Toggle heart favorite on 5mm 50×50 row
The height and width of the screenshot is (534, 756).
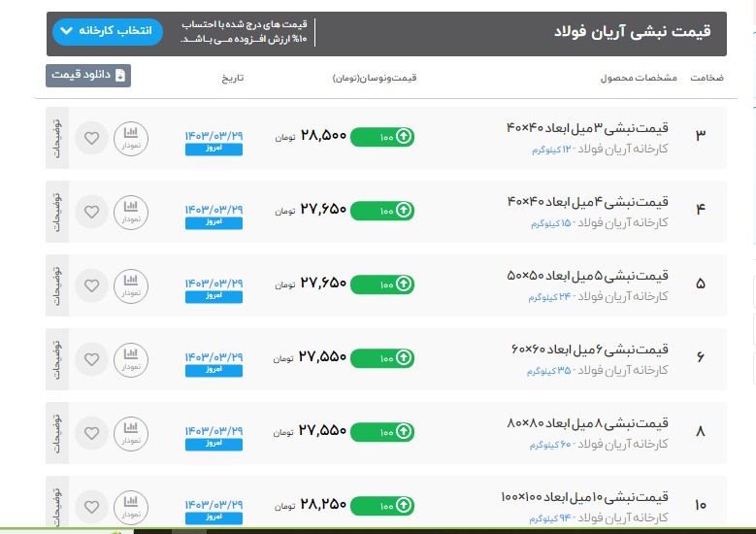coord(91,284)
